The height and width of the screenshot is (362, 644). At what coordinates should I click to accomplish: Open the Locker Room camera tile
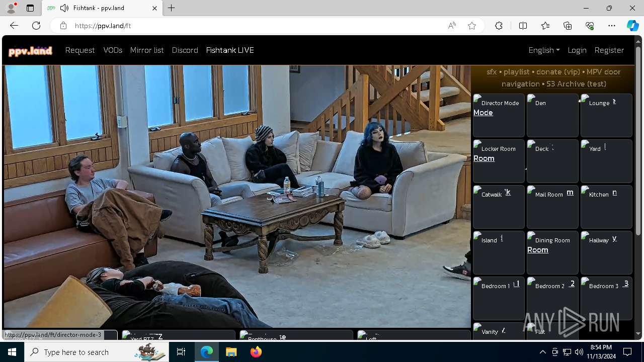(x=499, y=161)
